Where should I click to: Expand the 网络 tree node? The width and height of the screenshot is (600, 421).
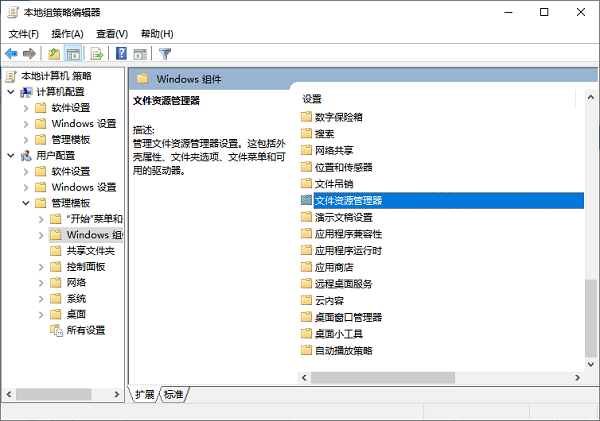41,283
